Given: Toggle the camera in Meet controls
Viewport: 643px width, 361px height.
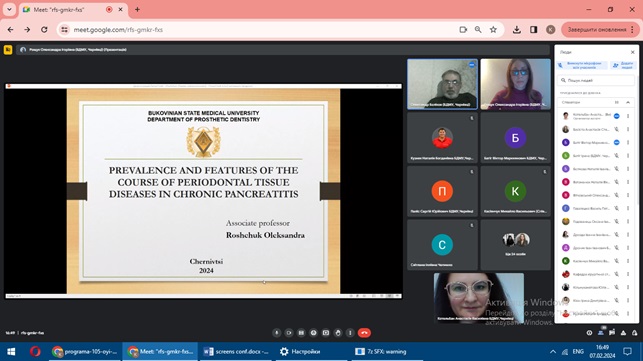Looking at the screenshot, I should click(289, 333).
